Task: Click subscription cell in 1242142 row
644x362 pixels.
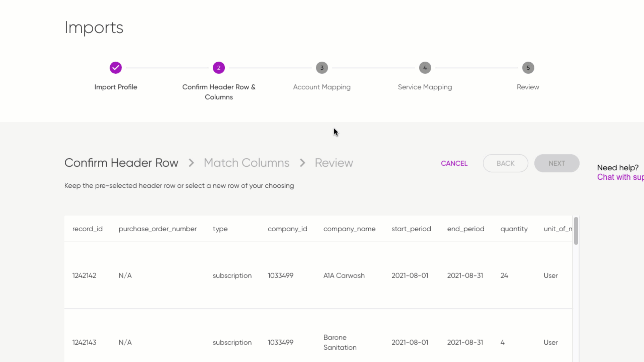Action: [x=232, y=276]
